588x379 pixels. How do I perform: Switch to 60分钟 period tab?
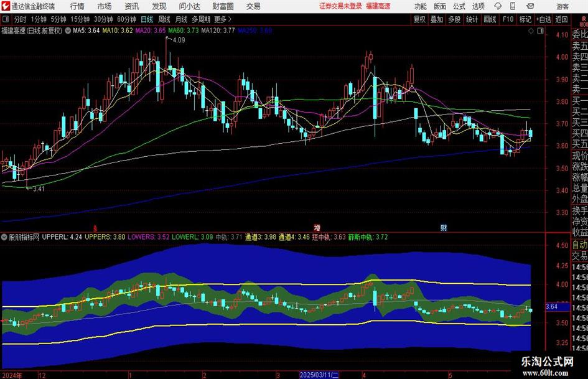127,19
